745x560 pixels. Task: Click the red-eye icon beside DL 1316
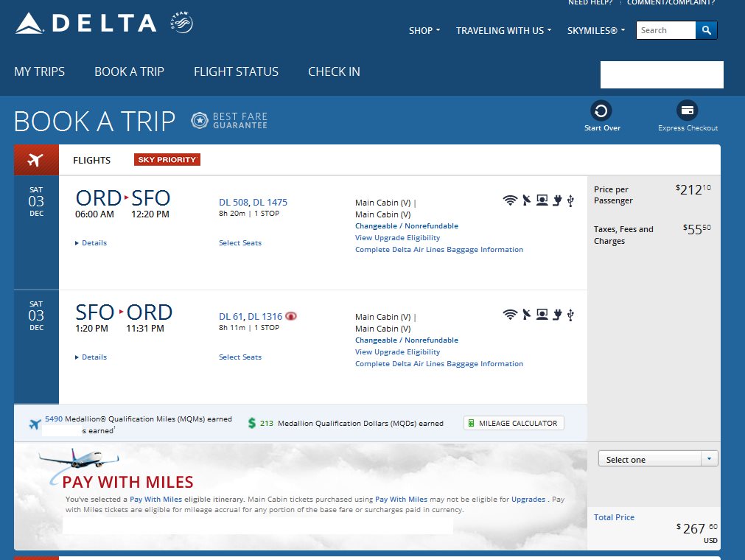tap(292, 316)
